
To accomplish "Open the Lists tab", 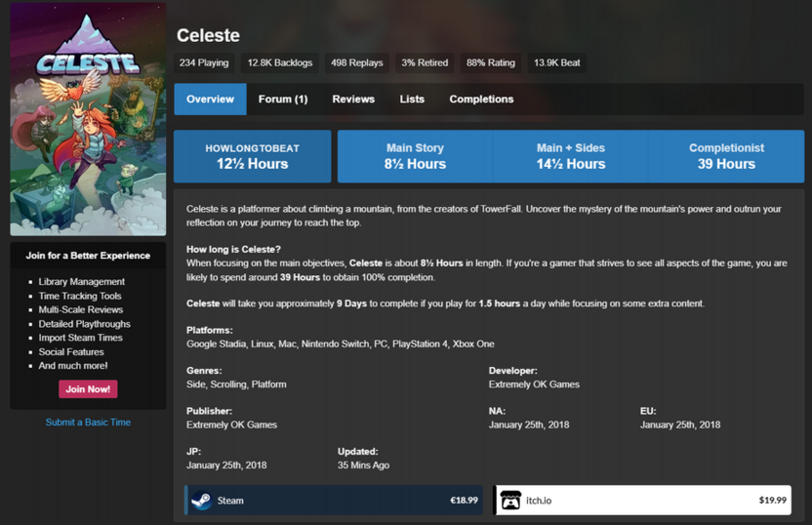I will (x=412, y=99).
